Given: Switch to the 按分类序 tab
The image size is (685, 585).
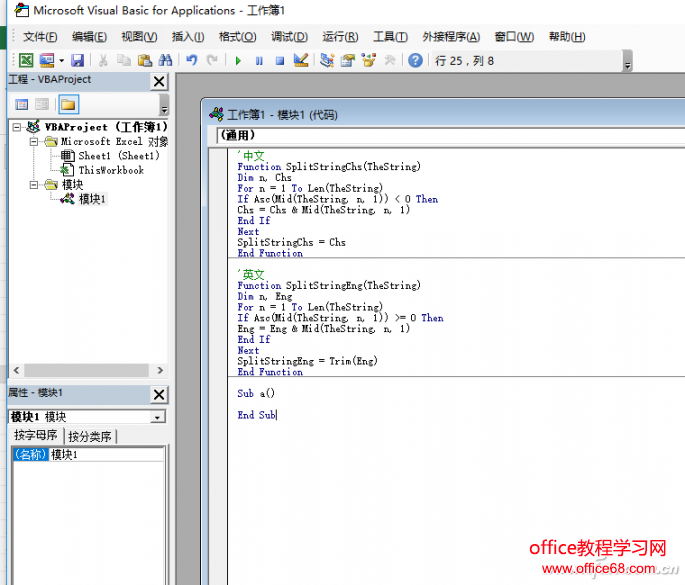Looking at the screenshot, I should pyautogui.click(x=90, y=436).
